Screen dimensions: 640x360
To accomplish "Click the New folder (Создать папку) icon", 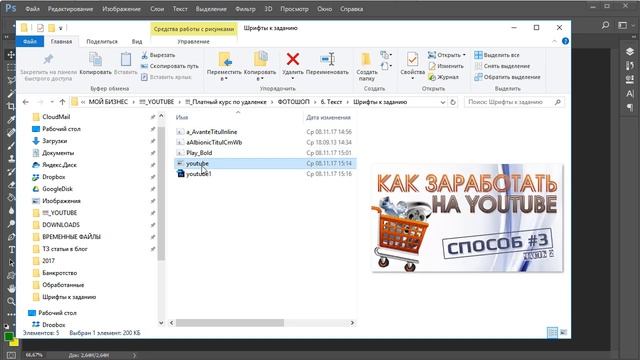I will pos(366,60).
